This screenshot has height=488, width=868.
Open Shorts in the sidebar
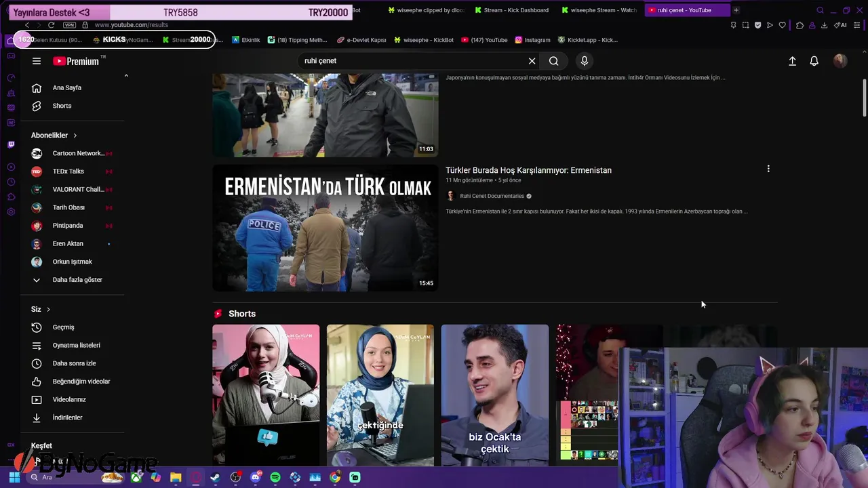[x=73, y=106]
